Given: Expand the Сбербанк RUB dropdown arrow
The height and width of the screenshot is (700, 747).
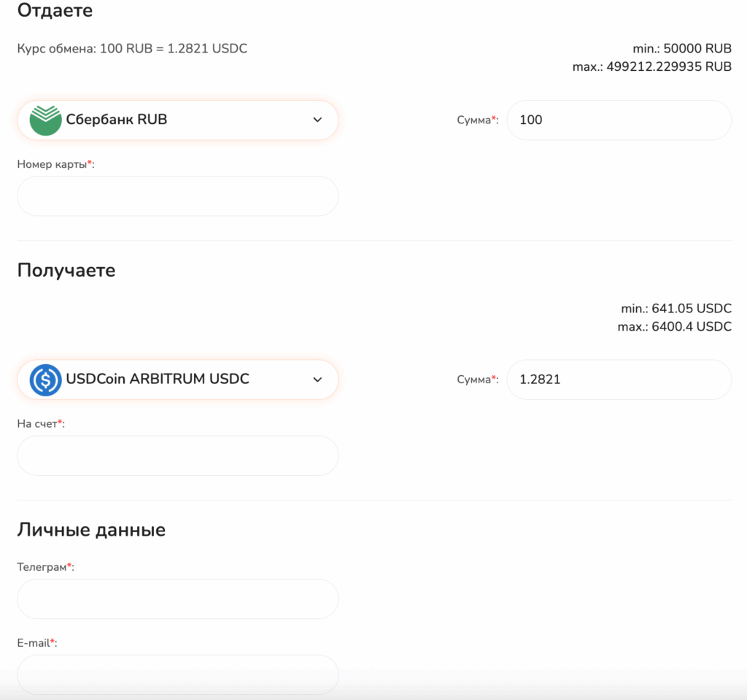Looking at the screenshot, I should [x=317, y=120].
